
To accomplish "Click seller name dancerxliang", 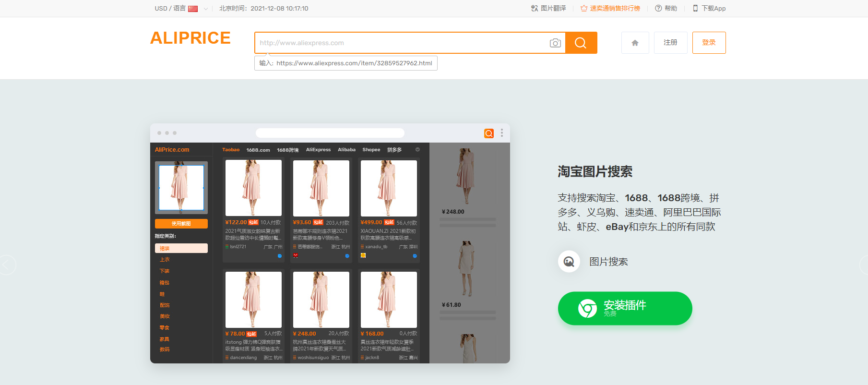I will [243, 358].
